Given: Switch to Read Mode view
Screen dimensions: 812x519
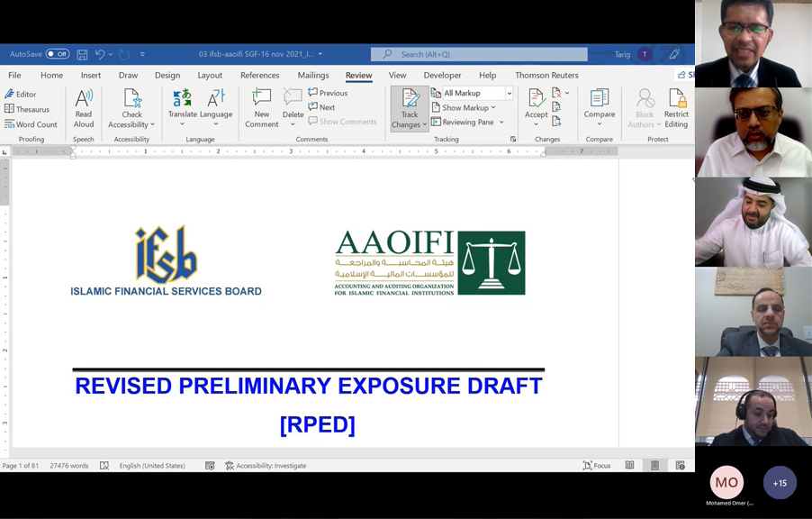Looking at the screenshot, I should click(x=630, y=466).
